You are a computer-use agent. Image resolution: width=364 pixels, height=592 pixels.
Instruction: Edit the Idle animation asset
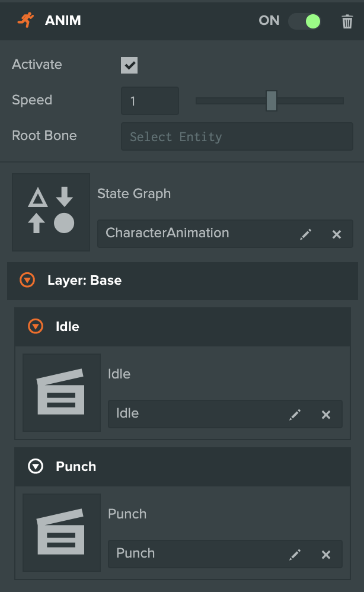(295, 415)
